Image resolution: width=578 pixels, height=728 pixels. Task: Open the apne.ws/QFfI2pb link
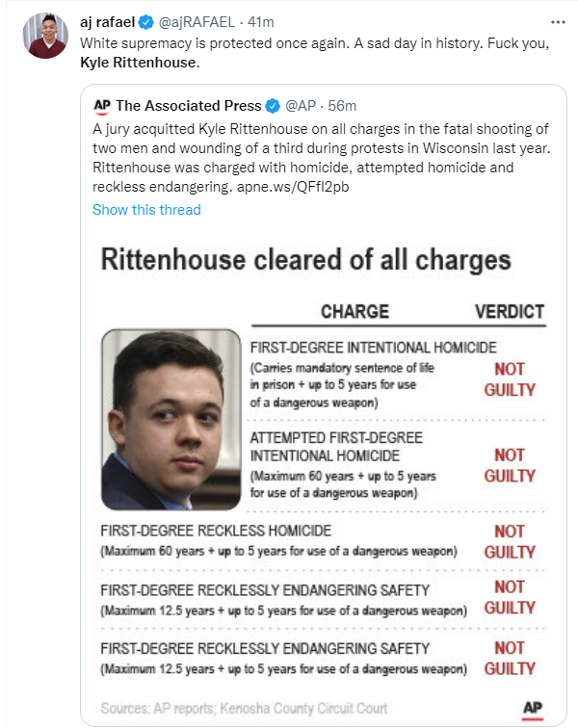(x=293, y=187)
